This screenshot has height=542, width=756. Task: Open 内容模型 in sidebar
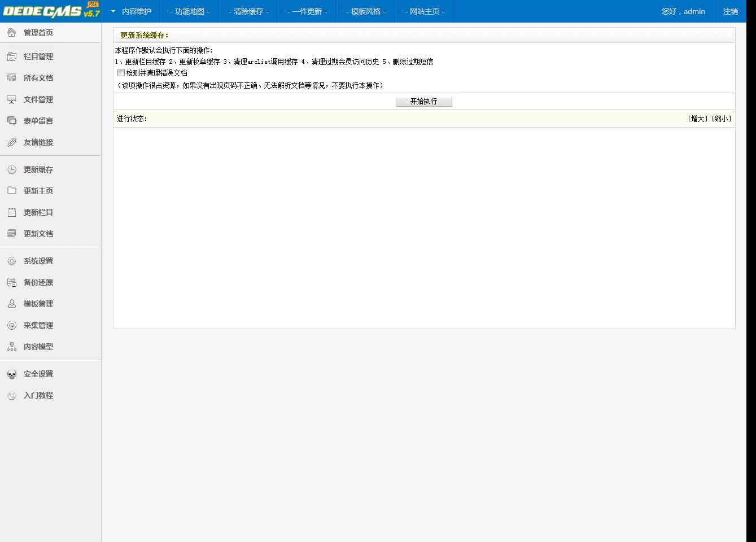pyautogui.click(x=38, y=347)
